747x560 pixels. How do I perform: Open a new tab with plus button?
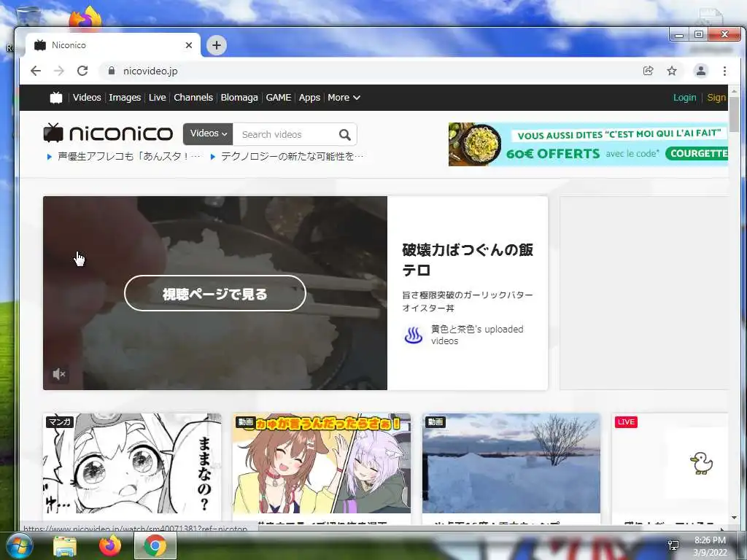pyautogui.click(x=216, y=45)
